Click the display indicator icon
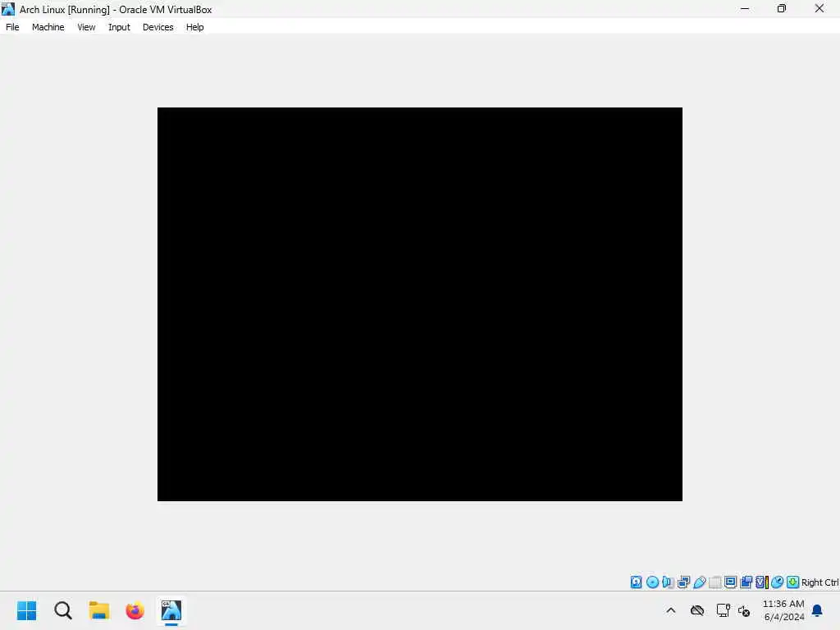840x630 pixels. tap(730, 582)
